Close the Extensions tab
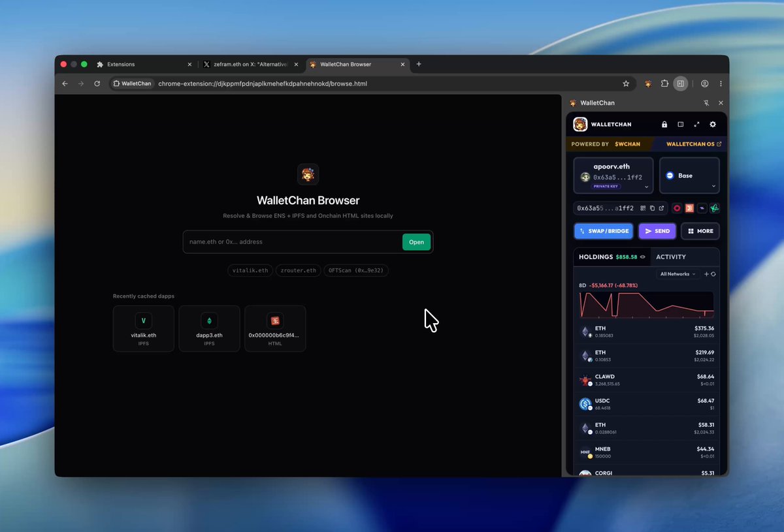The width and height of the screenshot is (784, 532). coord(189,65)
